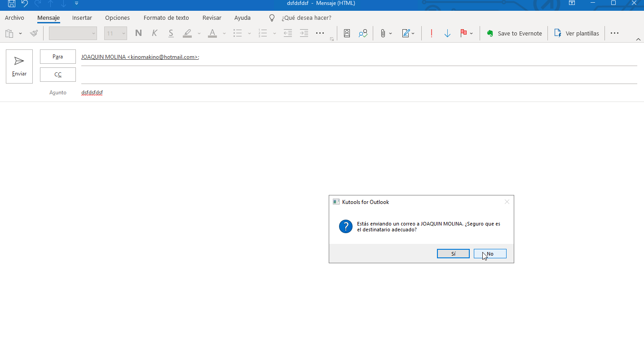Toggle bold formatting (N)
Image resolution: width=644 pixels, height=345 pixels.
pyautogui.click(x=138, y=33)
